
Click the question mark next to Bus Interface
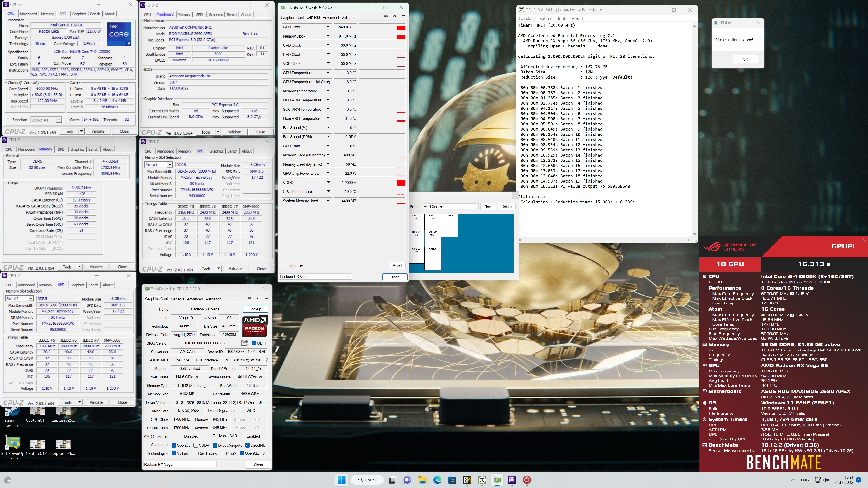click(267, 360)
